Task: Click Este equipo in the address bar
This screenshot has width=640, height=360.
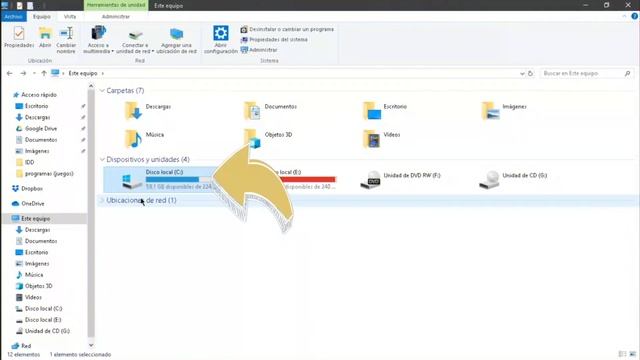Action: tap(83, 73)
